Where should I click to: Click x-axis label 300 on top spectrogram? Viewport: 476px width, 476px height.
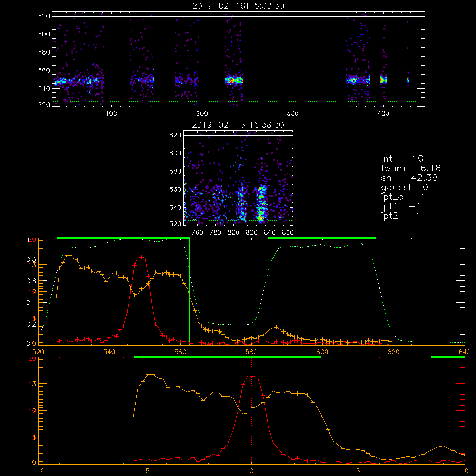tap(293, 114)
